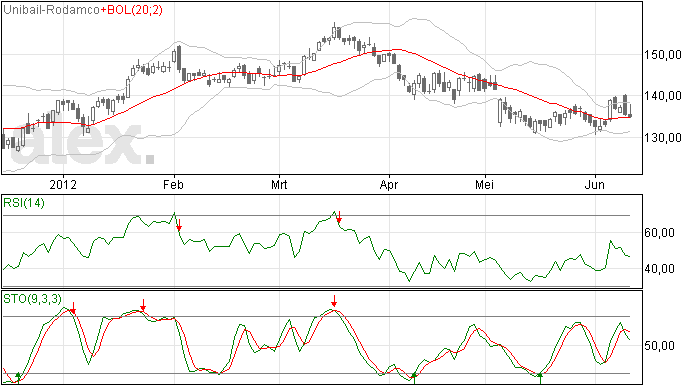Click the 2012 date axis label

(x=63, y=184)
